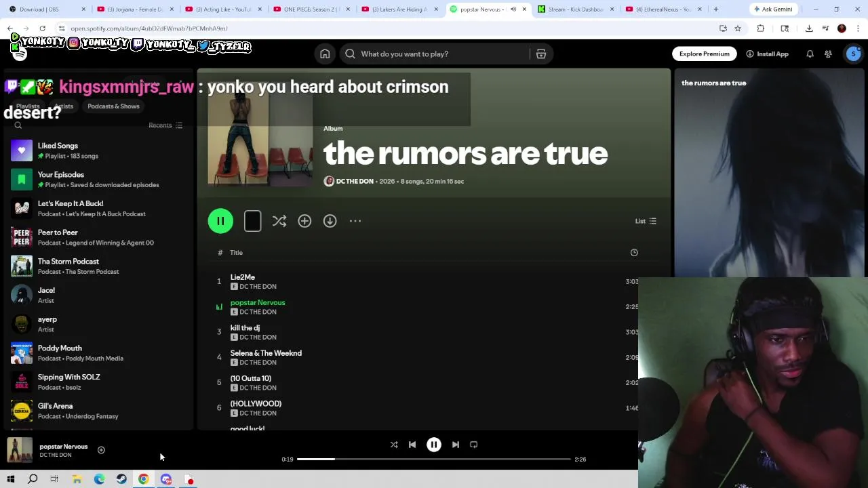
Task: Reload the page
Action: (x=42, y=28)
